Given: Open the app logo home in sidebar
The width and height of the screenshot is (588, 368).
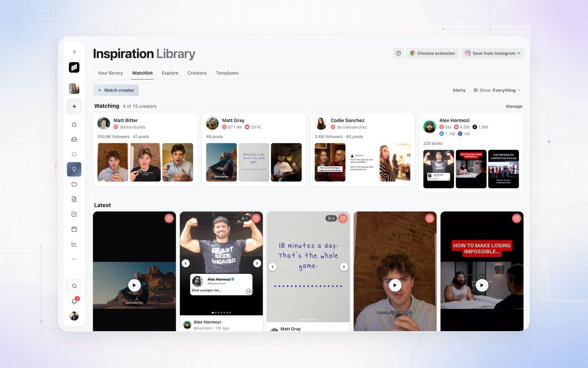Looking at the screenshot, I should pos(74,67).
